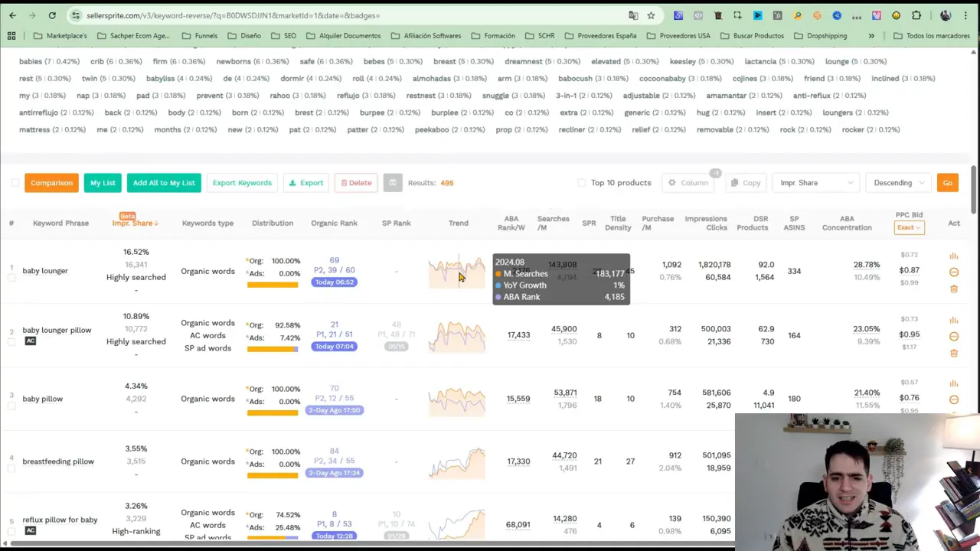Open the Export icon with download arrow
The image size is (980, 551).
(x=292, y=182)
